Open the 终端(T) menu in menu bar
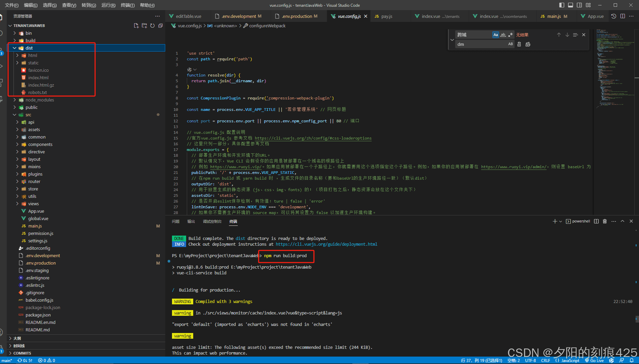This screenshot has height=364, width=639. (127, 5)
